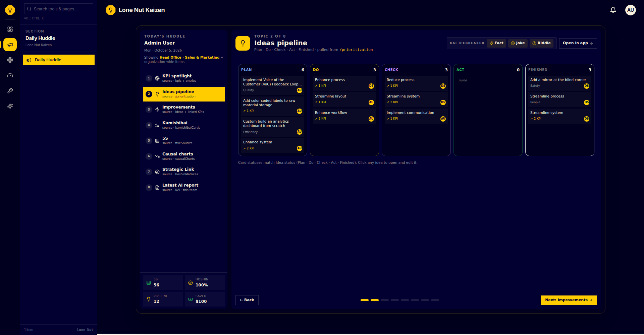This screenshot has width=644, height=335.
Task: Click the Fact icebreaker button
Action: (496, 43)
